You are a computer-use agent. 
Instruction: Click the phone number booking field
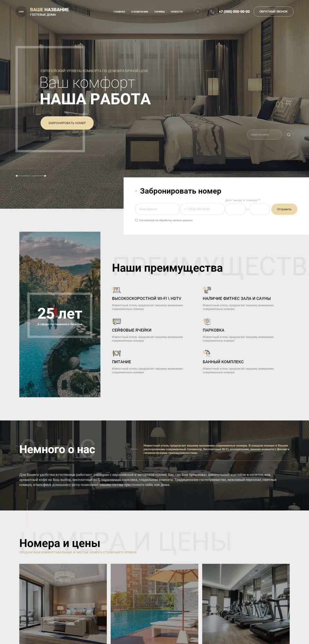click(x=202, y=209)
